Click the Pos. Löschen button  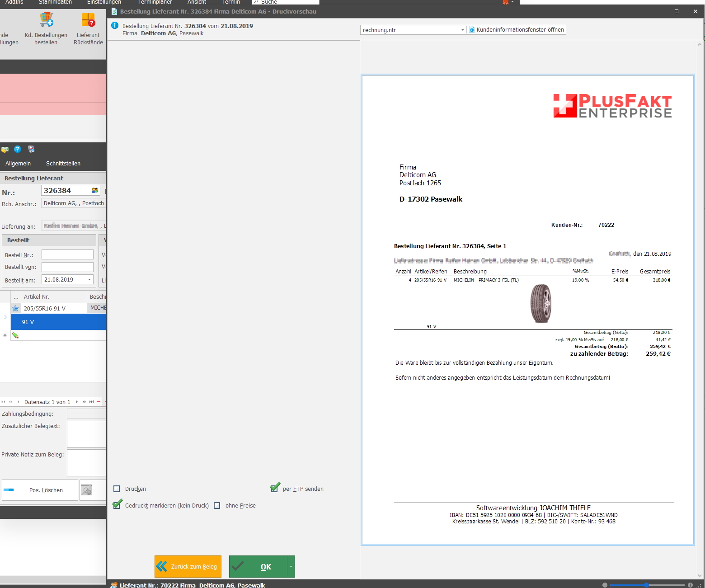tap(40, 490)
